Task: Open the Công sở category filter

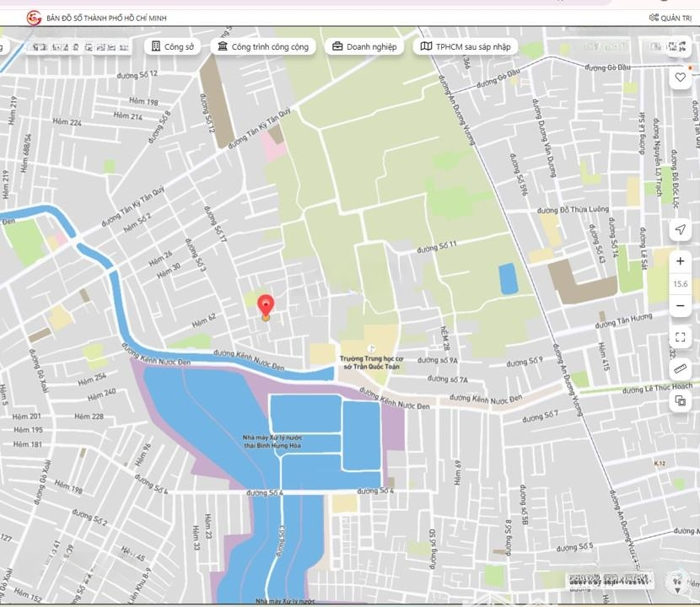Action: tap(172, 47)
